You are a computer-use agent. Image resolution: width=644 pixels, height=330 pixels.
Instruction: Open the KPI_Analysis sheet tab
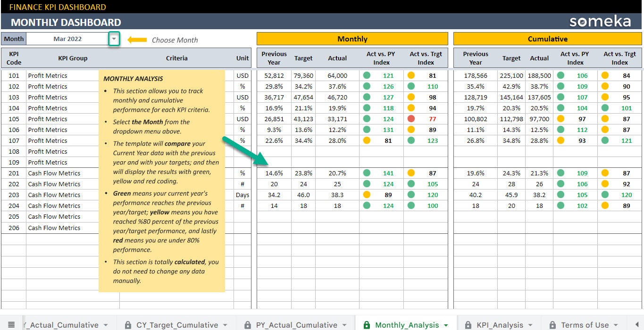coord(499,325)
